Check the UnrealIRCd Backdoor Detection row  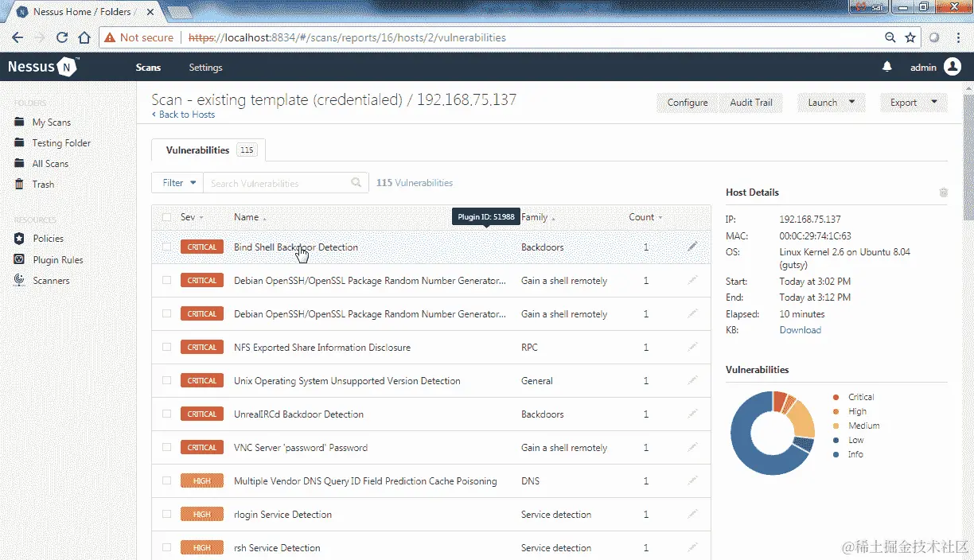166,414
